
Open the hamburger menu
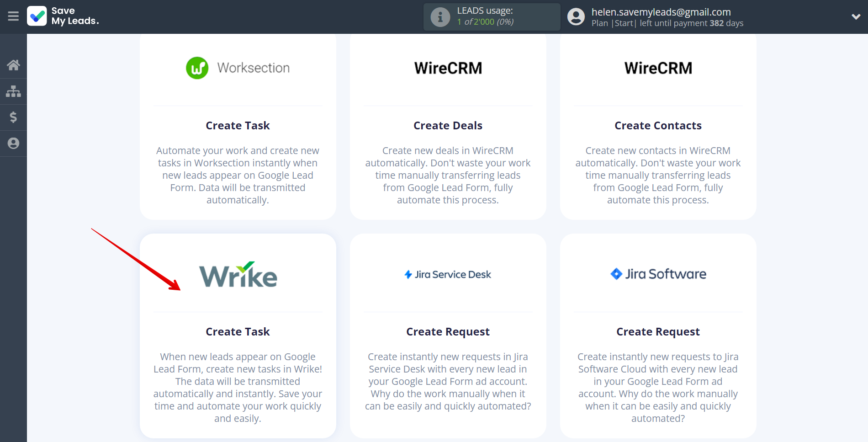[x=13, y=16]
